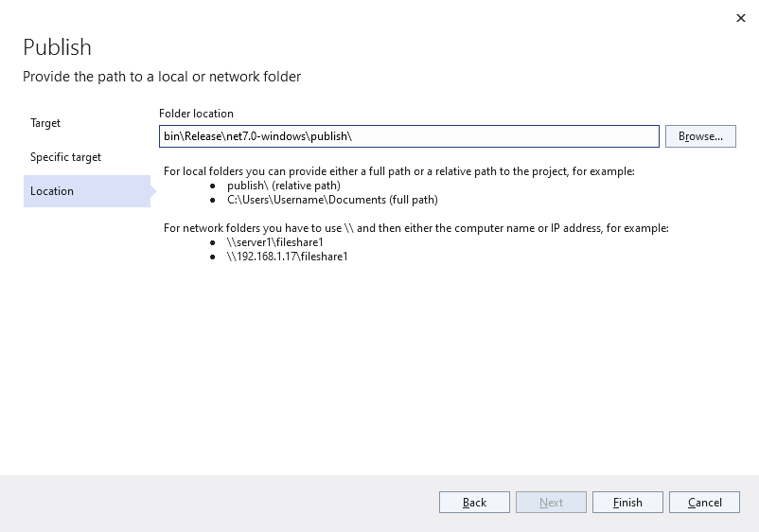
Task: Open the Specific target step
Action: coord(65,157)
